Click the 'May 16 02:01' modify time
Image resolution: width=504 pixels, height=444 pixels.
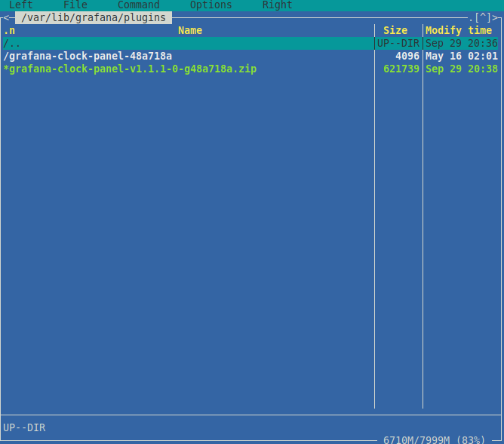click(462, 57)
